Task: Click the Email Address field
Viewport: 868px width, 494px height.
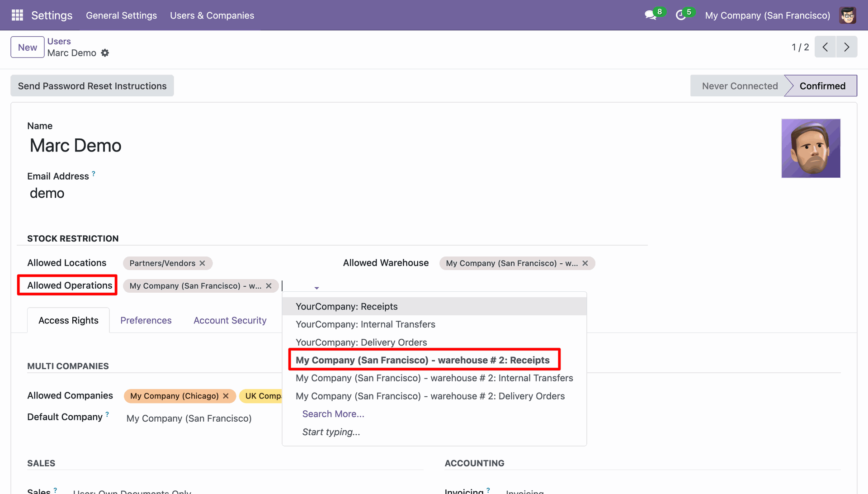Action: 47,193
